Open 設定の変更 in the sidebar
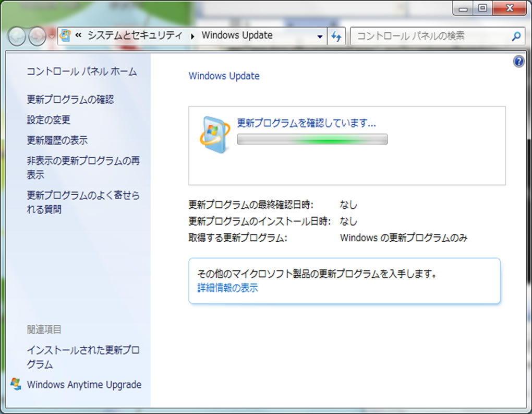 click(x=49, y=120)
